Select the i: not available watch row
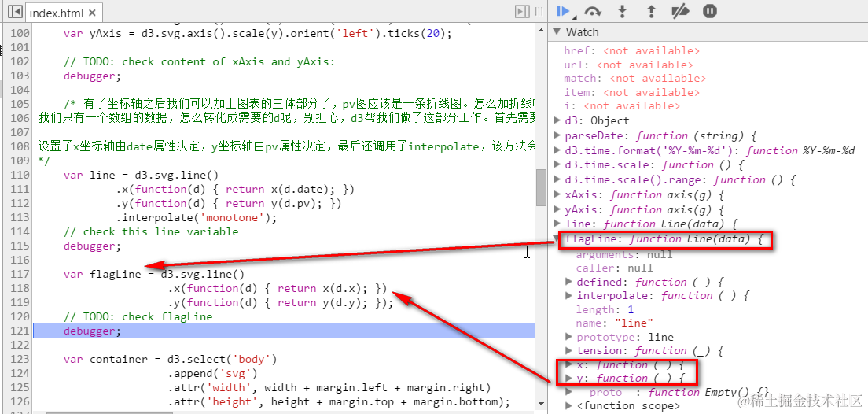This screenshot has height=414, width=868. [622, 105]
